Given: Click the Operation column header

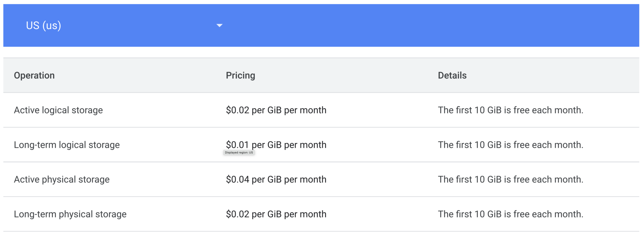Looking at the screenshot, I should (x=34, y=75).
